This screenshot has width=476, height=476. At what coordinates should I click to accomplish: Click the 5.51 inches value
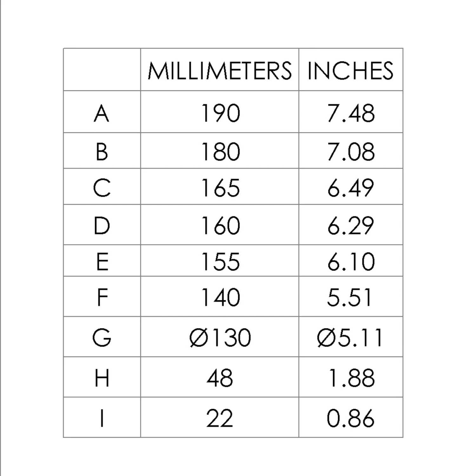tap(349, 297)
